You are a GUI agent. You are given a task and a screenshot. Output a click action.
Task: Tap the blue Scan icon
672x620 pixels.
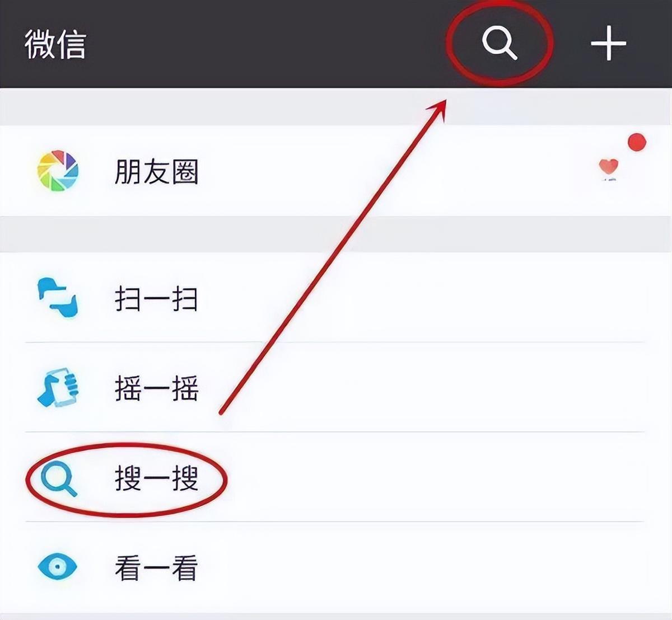[x=58, y=298]
